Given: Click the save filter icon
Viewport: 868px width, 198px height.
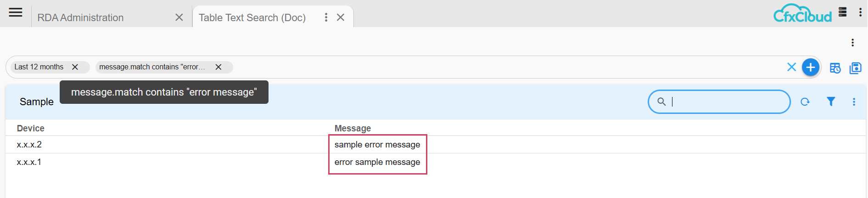Looking at the screenshot, I should 855,68.
